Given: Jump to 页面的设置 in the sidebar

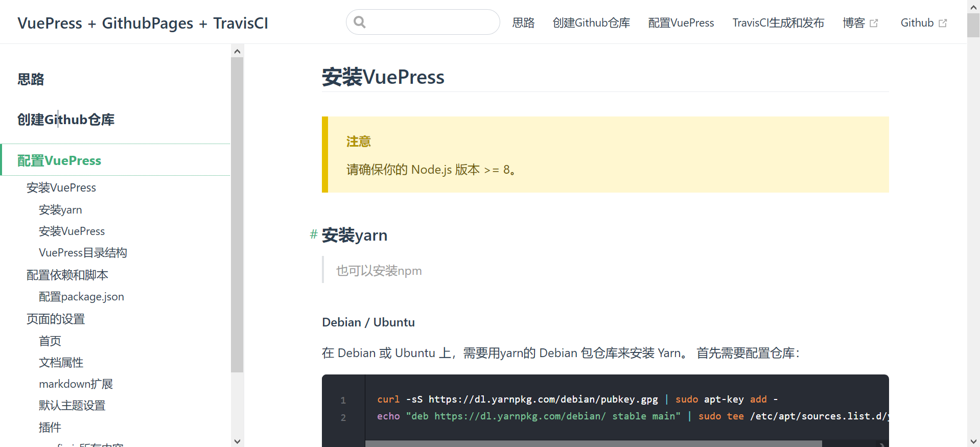Looking at the screenshot, I should pyautogui.click(x=56, y=319).
